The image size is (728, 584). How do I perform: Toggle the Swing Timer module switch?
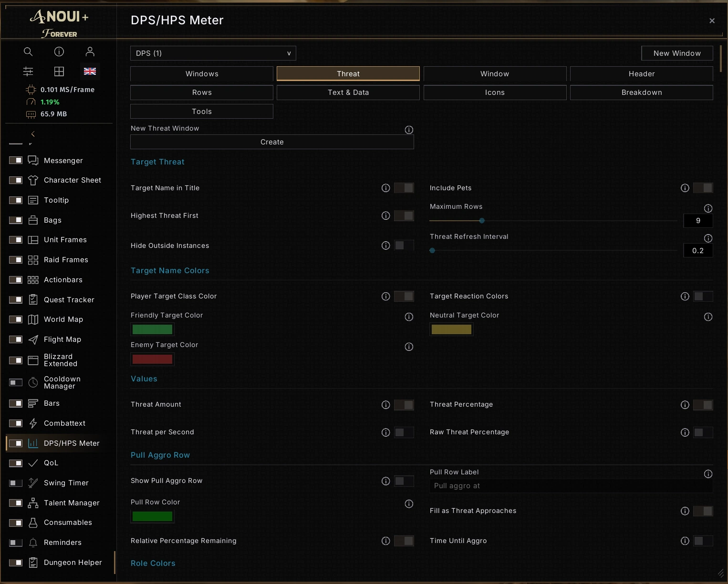(x=16, y=483)
